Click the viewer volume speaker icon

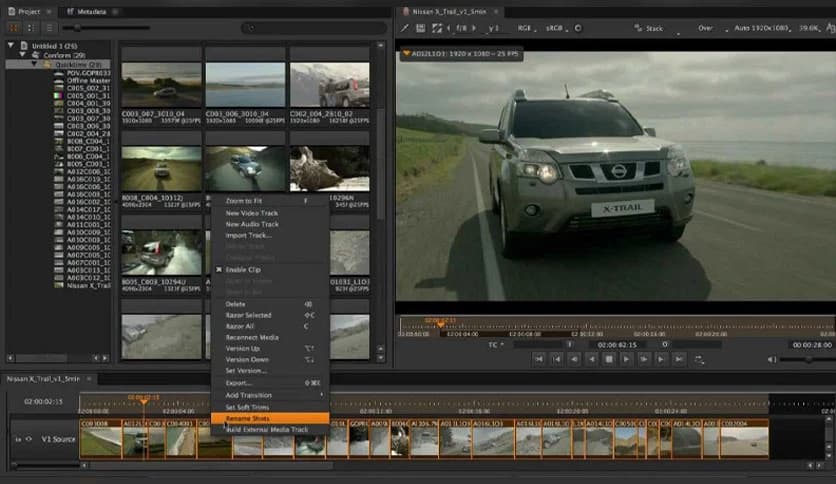click(x=771, y=358)
